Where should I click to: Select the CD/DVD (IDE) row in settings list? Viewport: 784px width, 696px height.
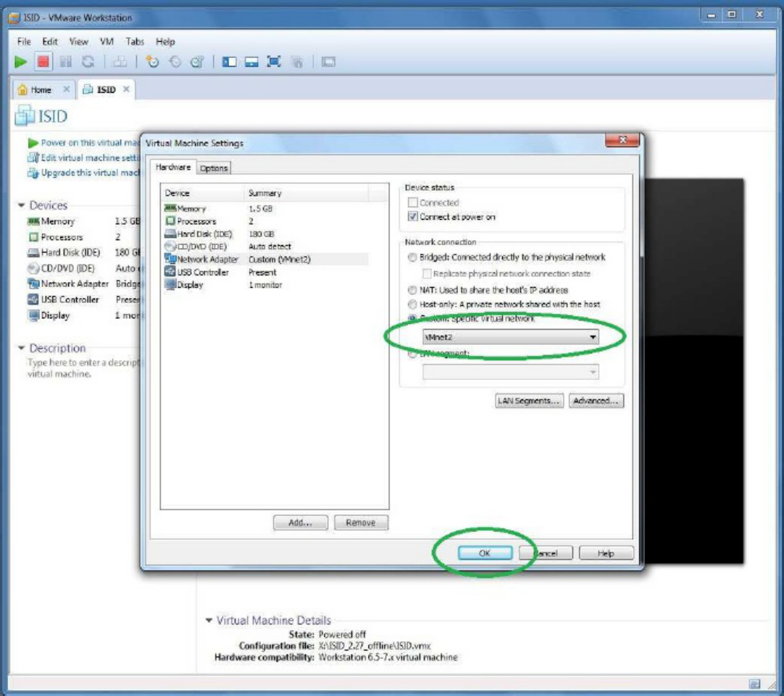point(266,246)
